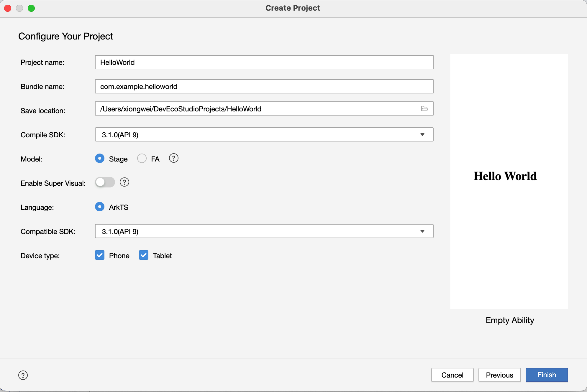Check the Tablet device type checkbox
Image resolution: width=587 pixels, height=392 pixels.
click(x=144, y=256)
